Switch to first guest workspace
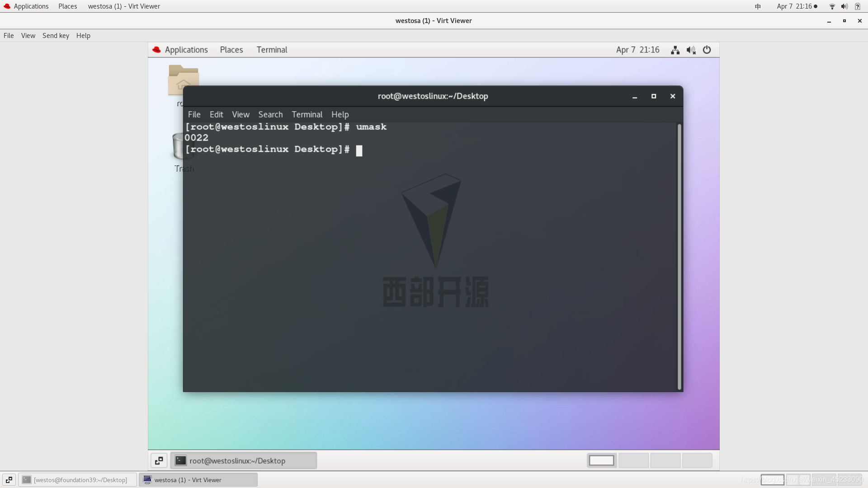Screen dimensions: 868x488 601,460
